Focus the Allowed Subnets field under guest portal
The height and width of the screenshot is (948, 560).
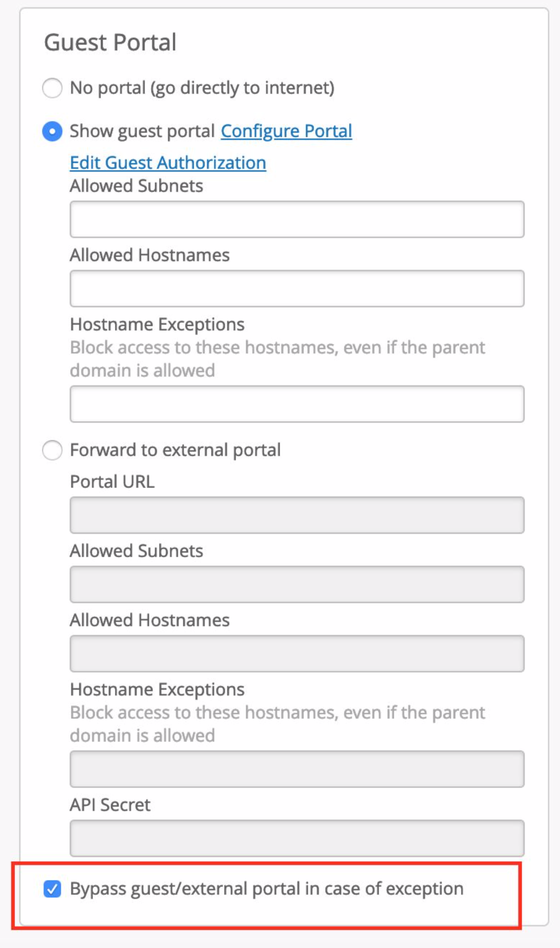click(x=297, y=219)
